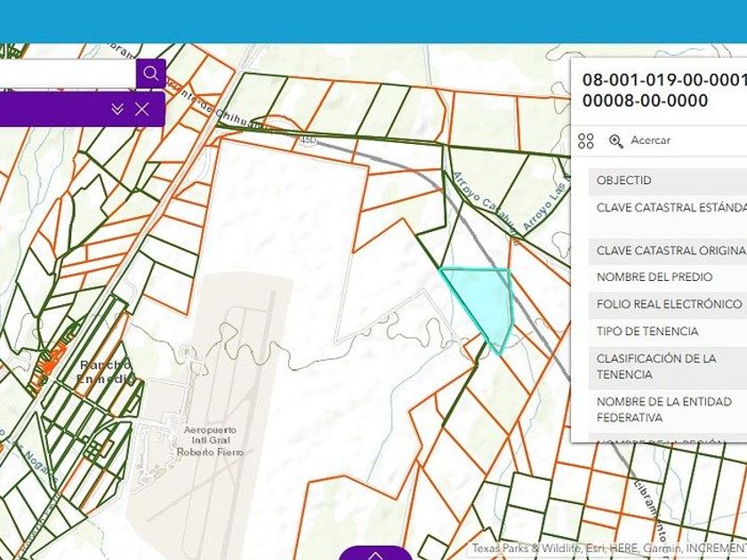
Task: Click the NOMBRE DEL PREDIO field row
Action: coord(667,277)
